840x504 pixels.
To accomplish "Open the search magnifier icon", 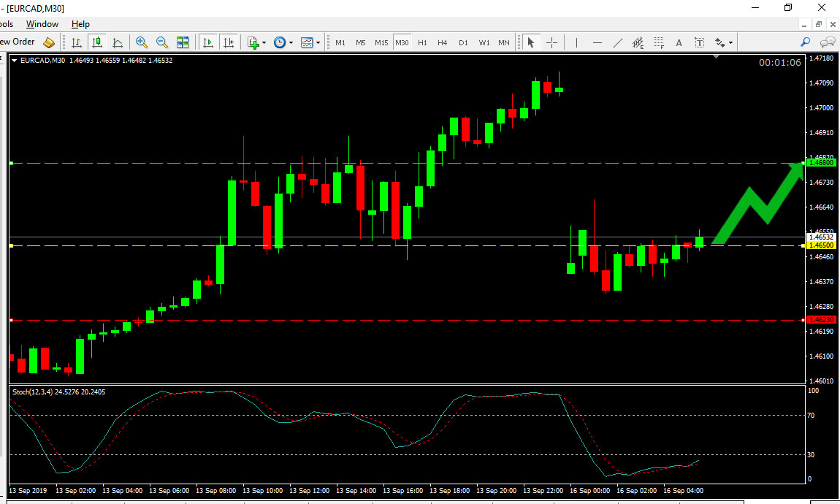I will click(x=805, y=42).
